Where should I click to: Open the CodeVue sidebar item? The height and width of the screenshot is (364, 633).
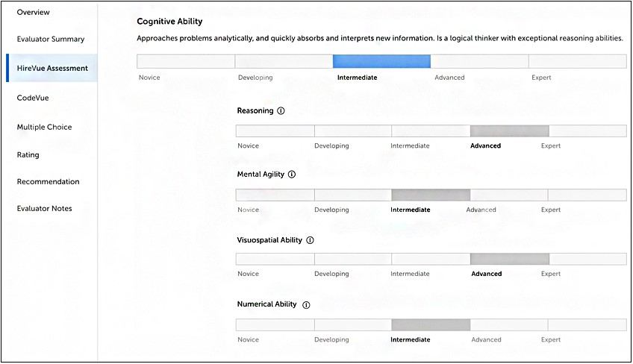(x=33, y=98)
